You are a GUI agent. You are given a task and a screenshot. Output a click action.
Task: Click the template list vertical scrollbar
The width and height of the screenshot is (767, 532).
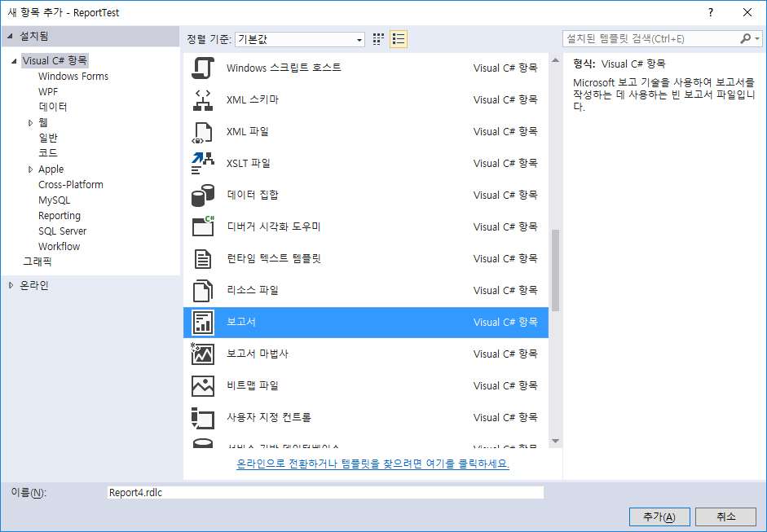point(555,269)
